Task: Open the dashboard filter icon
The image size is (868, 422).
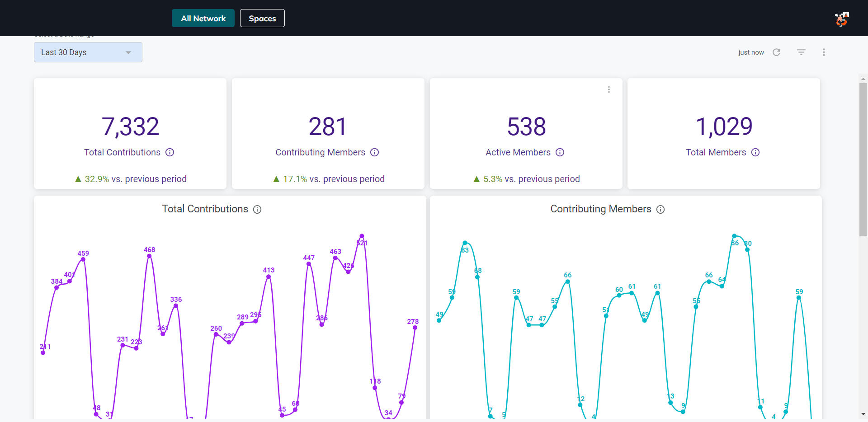Action: coord(801,52)
